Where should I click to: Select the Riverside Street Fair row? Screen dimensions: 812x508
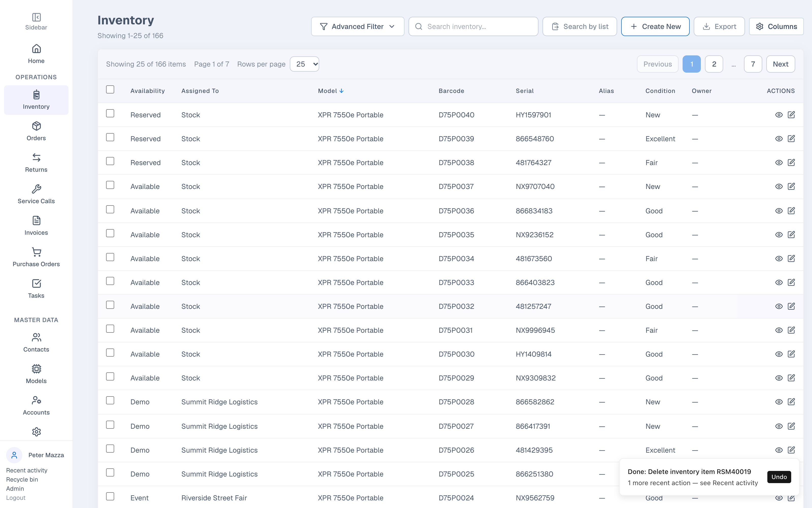tap(110, 497)
